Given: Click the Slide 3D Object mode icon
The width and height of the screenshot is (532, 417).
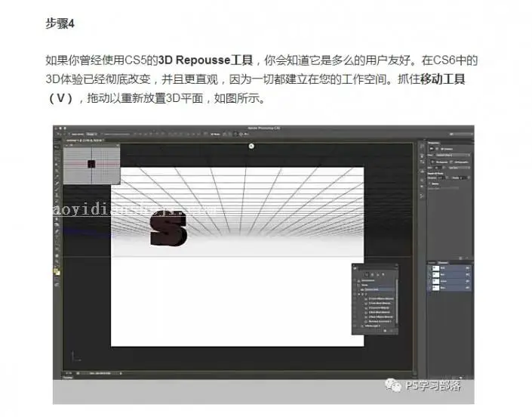Looking at the screenshot, I should (241, 134).
